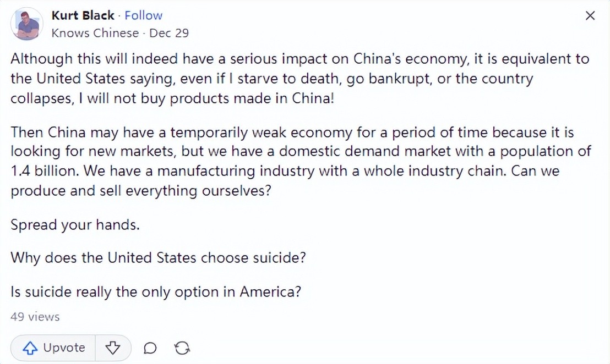The width and height of the screenshot is (610, 364).
Task: Upvote this answer
Action: click(54, 348)
